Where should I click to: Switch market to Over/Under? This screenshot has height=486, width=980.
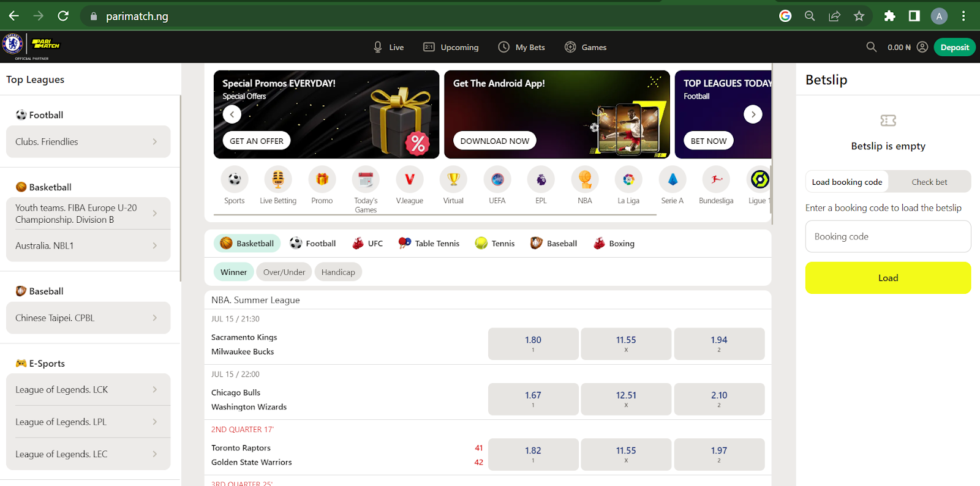[x=284, y=272]
